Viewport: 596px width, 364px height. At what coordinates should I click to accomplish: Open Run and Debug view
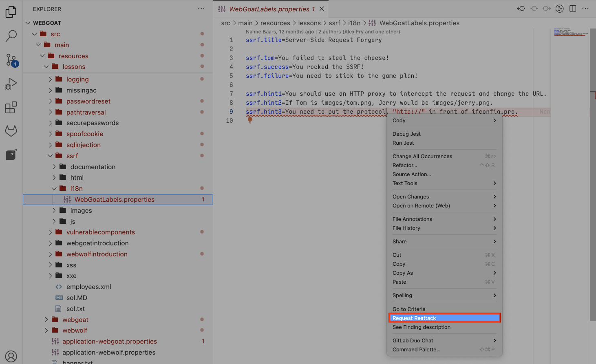11,84
